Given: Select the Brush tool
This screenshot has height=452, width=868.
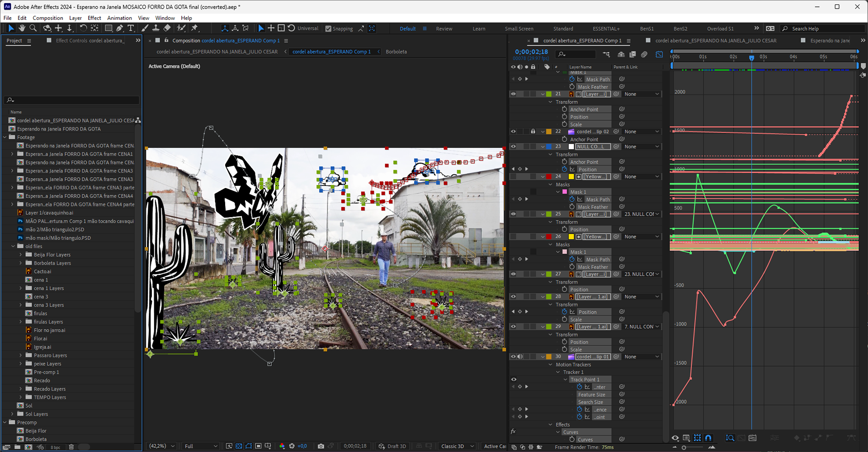Looking at the screenshot, I should click(145, 28).
